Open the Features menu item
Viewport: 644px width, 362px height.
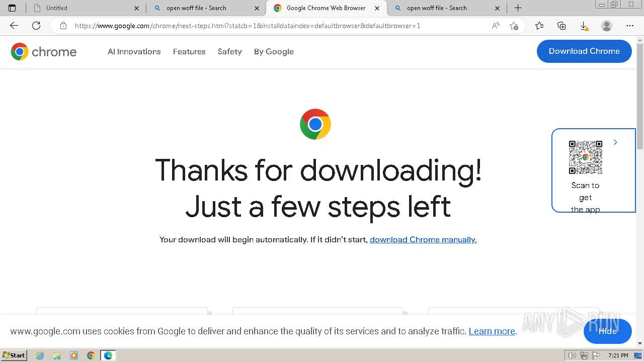(189, 51)
